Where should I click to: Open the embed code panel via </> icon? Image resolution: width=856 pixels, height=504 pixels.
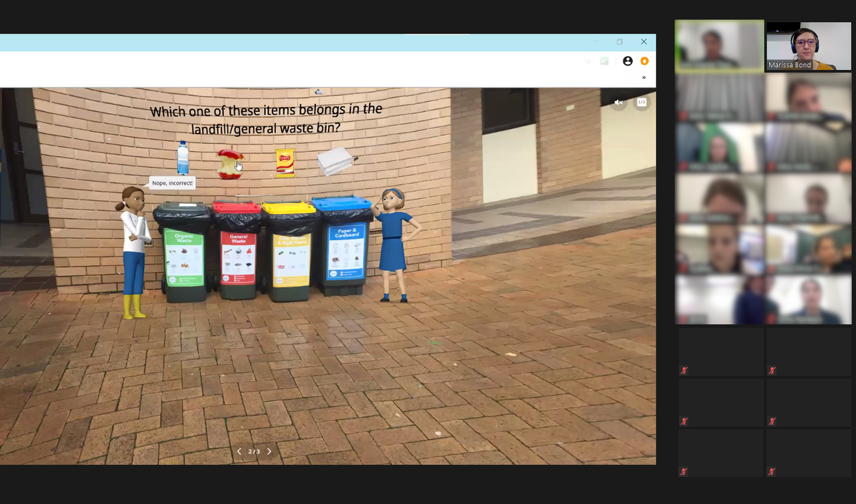641,102
